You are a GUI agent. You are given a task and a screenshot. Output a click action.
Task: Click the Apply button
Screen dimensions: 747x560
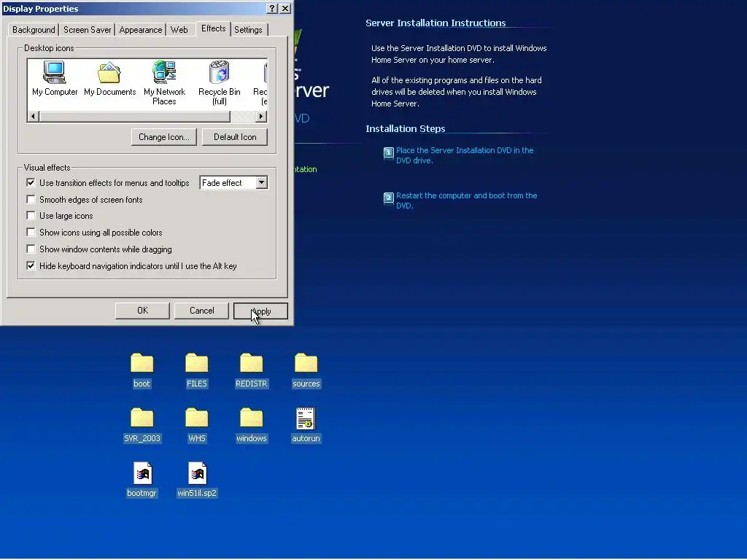(x=260, y=311)
